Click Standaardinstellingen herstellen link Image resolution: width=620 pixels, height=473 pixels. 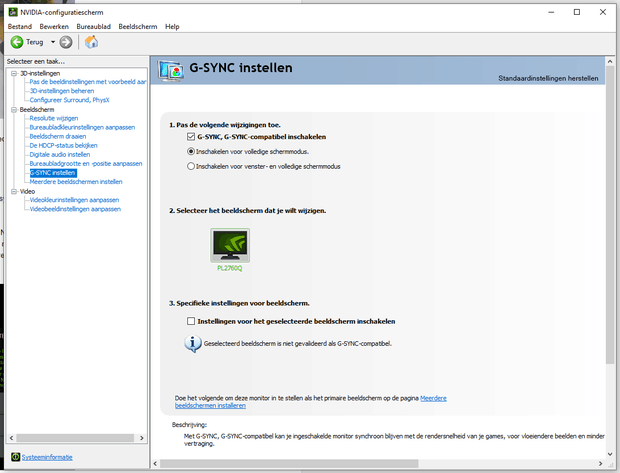(548, 78)
